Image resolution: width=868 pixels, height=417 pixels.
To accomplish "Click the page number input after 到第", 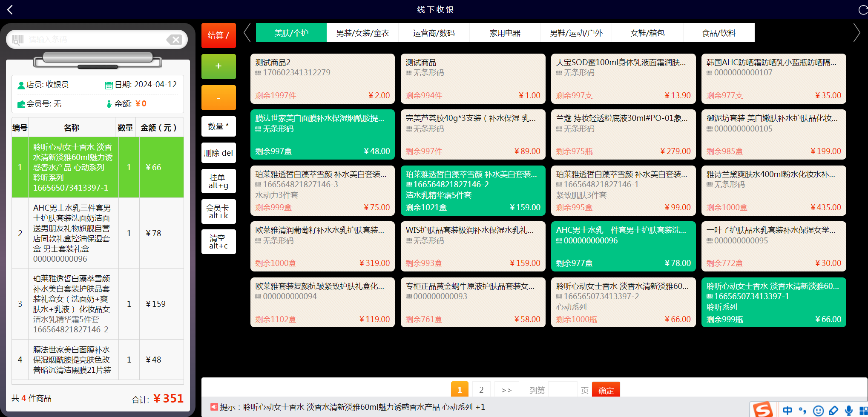I will pyautogui.click(x=563, y=390).
